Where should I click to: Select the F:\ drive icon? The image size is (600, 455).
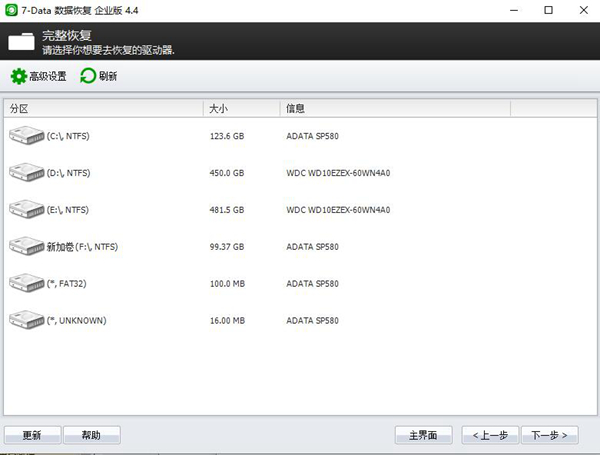coord(26,246)
